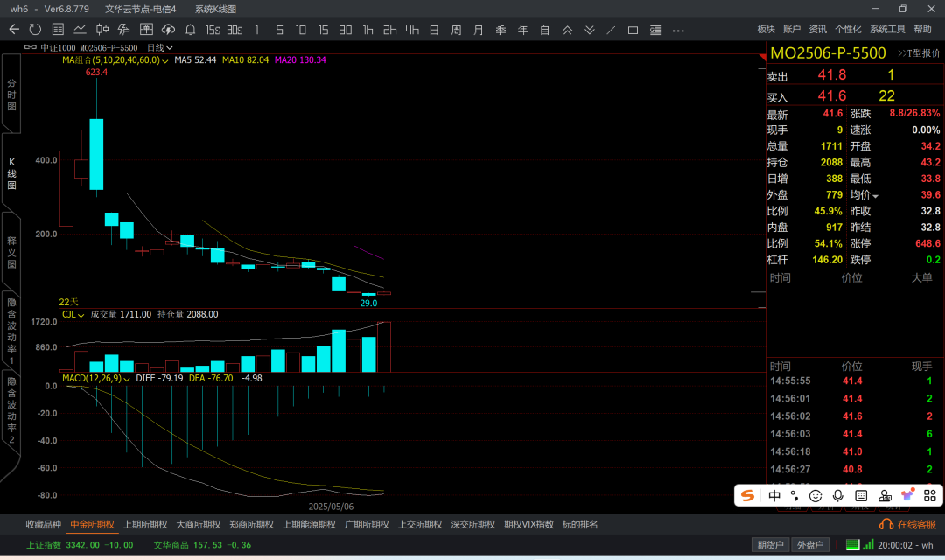Switch to the 释义图 side tab
The image size is (945, 560).
click(11, 252)
